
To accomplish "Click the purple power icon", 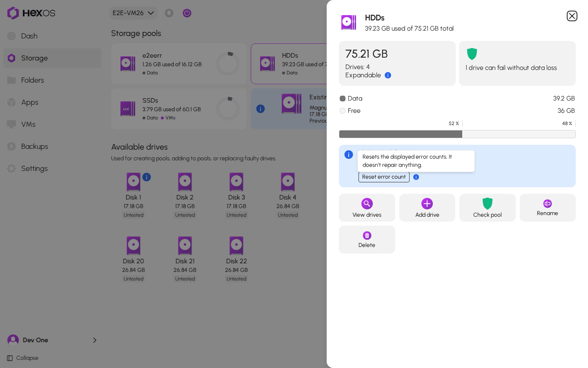I will click(x=187, y=13).
